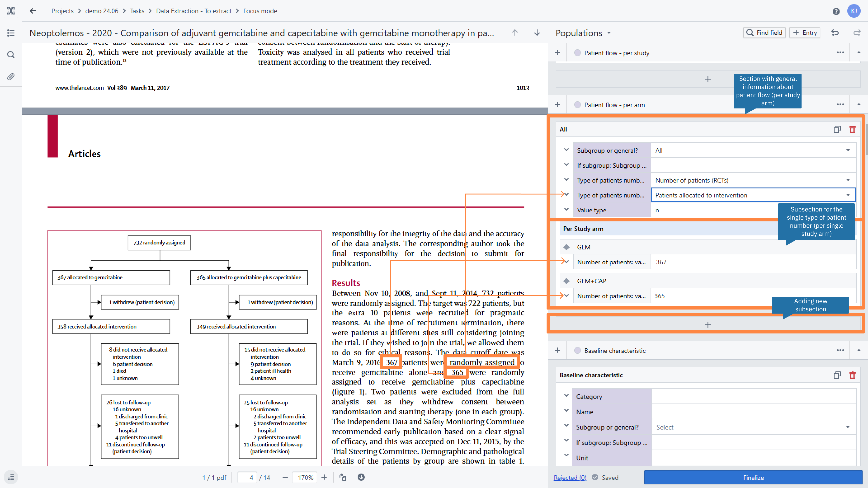The width and height of the screenshot is (868, 488).
Task: Click the app logo in top-left corner
Action: pyautogui.click(x=11, y=11)
